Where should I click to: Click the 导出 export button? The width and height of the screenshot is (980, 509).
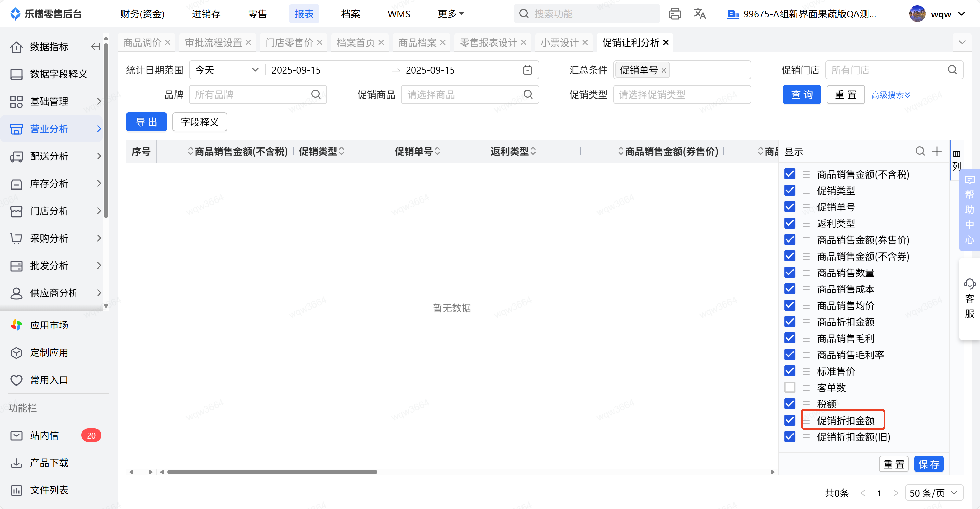click(x=146, y=122)
